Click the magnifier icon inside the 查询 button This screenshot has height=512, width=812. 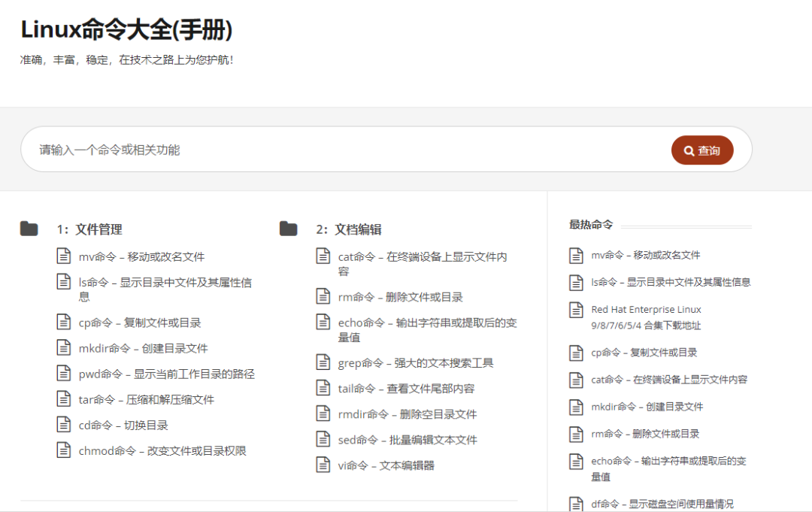(x=689, y=150)
